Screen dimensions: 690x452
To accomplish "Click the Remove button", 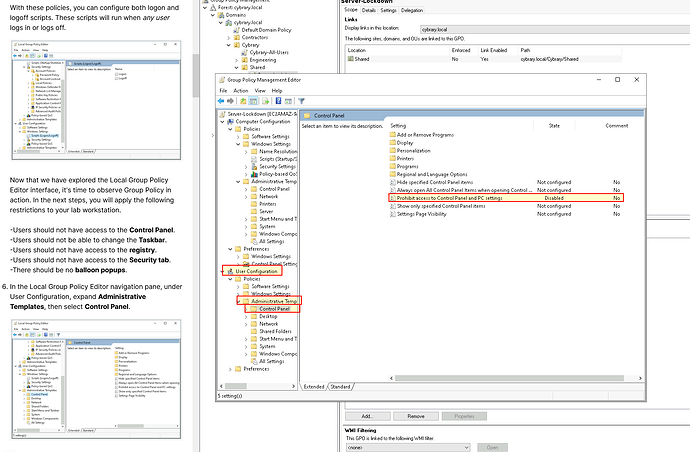I will [x=416, y=415].
